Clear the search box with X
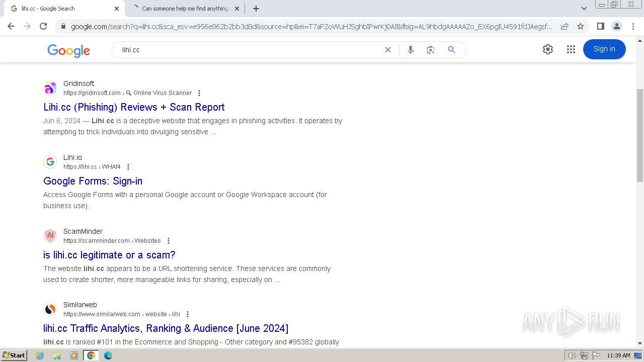 (x=387, y=50)
